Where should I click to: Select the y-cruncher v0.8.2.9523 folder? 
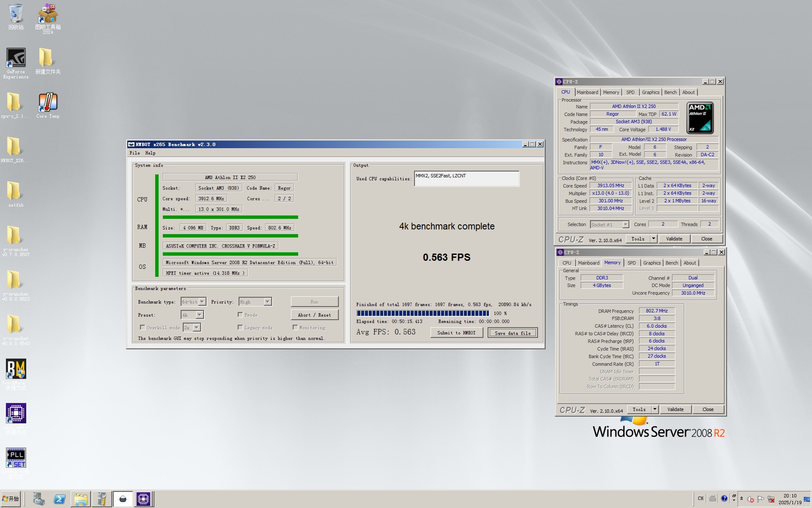16,285
